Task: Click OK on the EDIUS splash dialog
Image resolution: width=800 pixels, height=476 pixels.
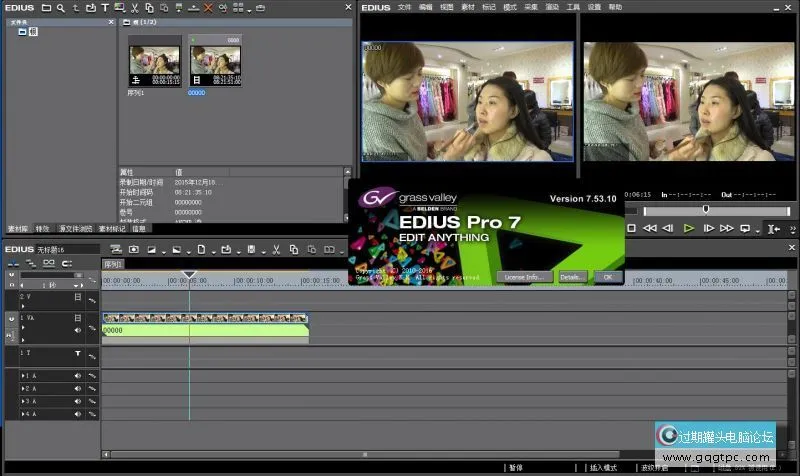Action: click(607, 276)
